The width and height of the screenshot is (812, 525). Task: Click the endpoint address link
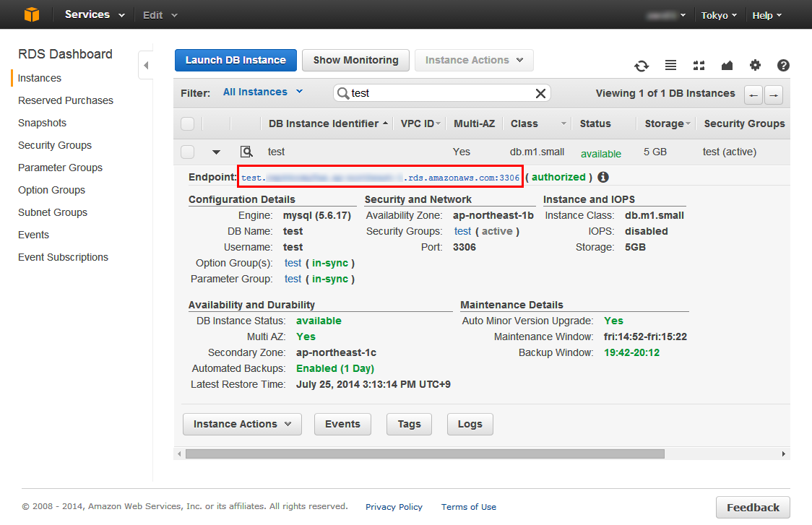[x=380, y=178]
